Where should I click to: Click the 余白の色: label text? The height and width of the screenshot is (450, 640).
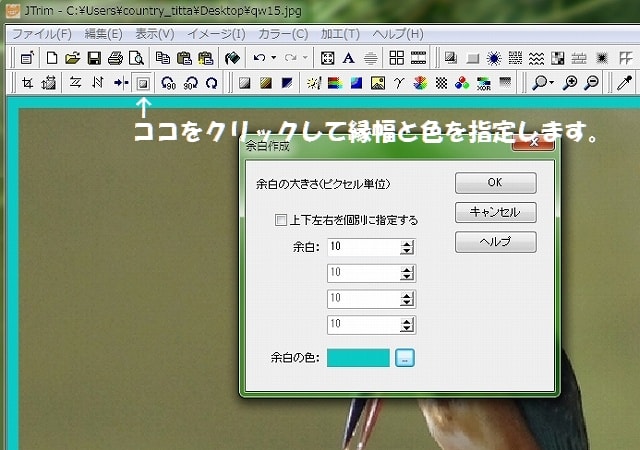(295, 358)
